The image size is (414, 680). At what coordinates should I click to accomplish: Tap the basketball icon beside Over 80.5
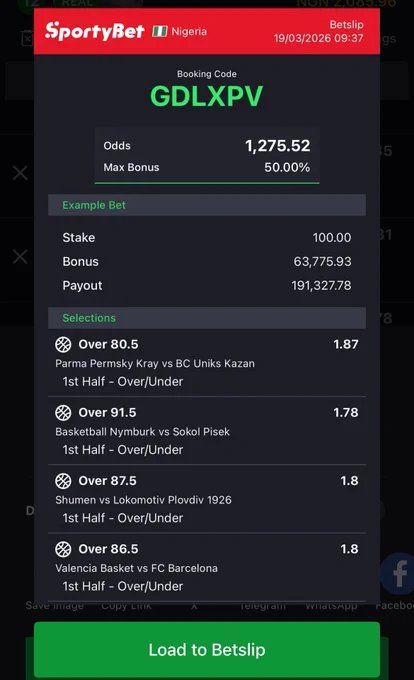pyautogui.click(x=63, y=344)
